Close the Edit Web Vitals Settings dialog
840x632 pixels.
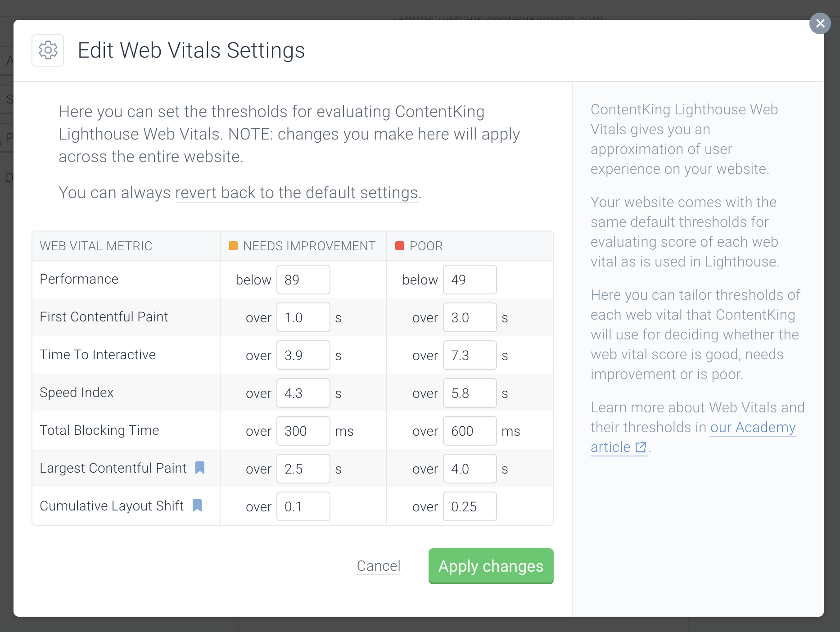coord(820,23)
